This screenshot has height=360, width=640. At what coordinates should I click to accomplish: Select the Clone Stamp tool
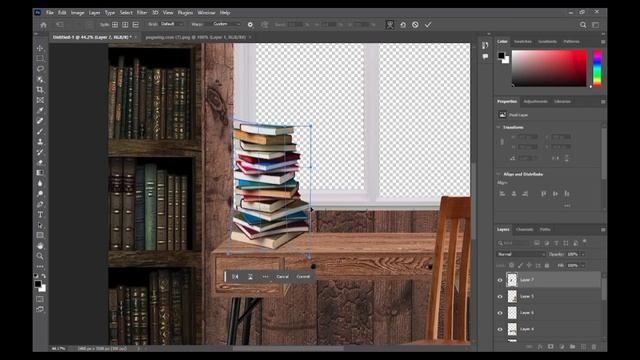(40, 142)
